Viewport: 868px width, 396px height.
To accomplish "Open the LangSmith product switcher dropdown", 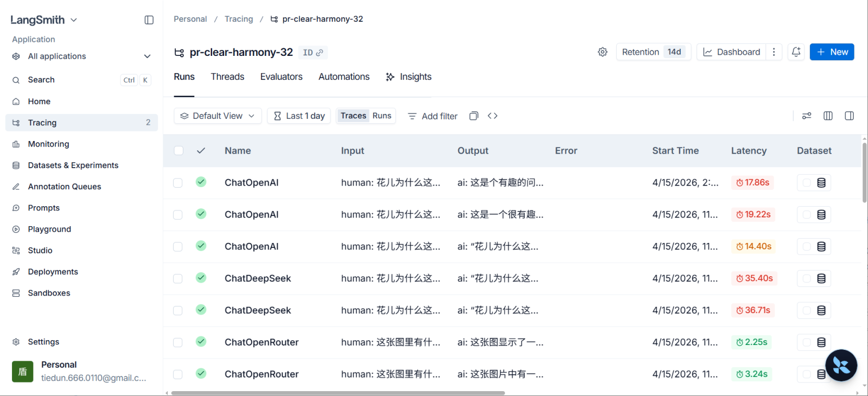I will pyautogui.click(x=44, y=20).
